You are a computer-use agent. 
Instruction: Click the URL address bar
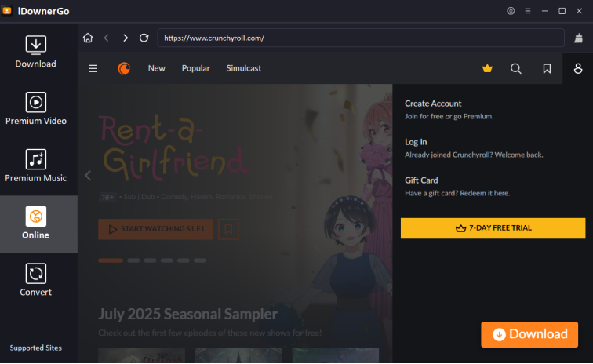361,38
